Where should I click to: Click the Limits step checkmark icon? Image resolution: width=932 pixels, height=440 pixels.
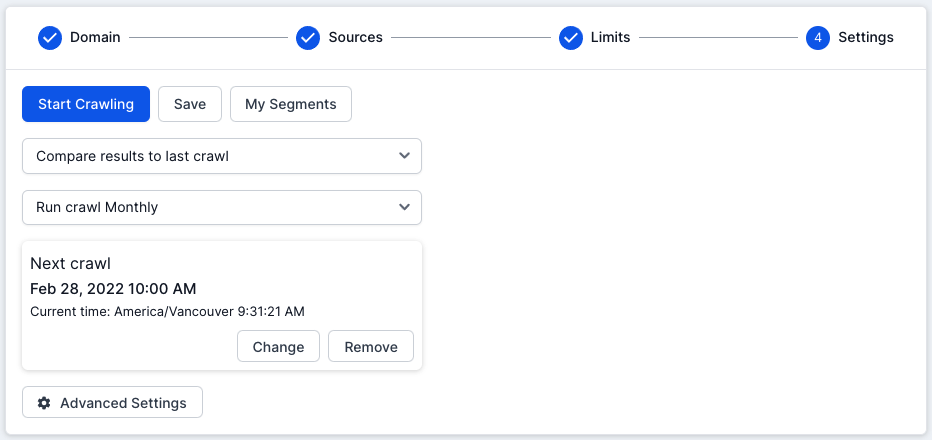click(x=571, y=38)
